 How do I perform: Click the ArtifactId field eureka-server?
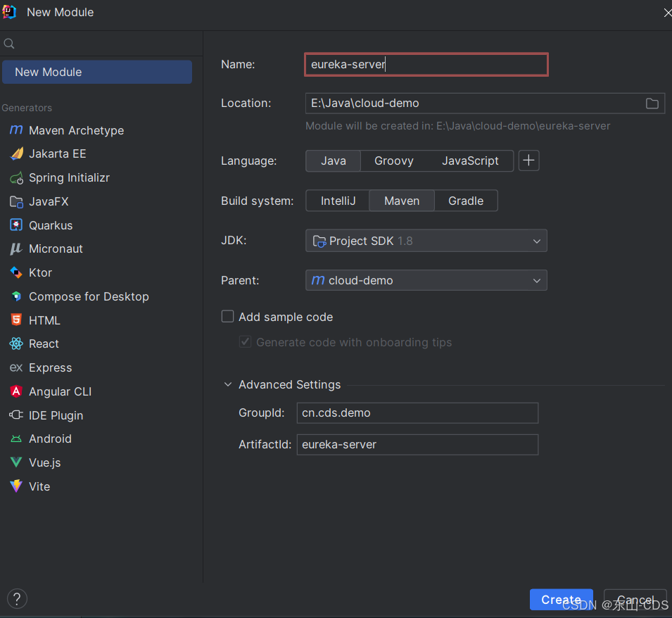417,444
